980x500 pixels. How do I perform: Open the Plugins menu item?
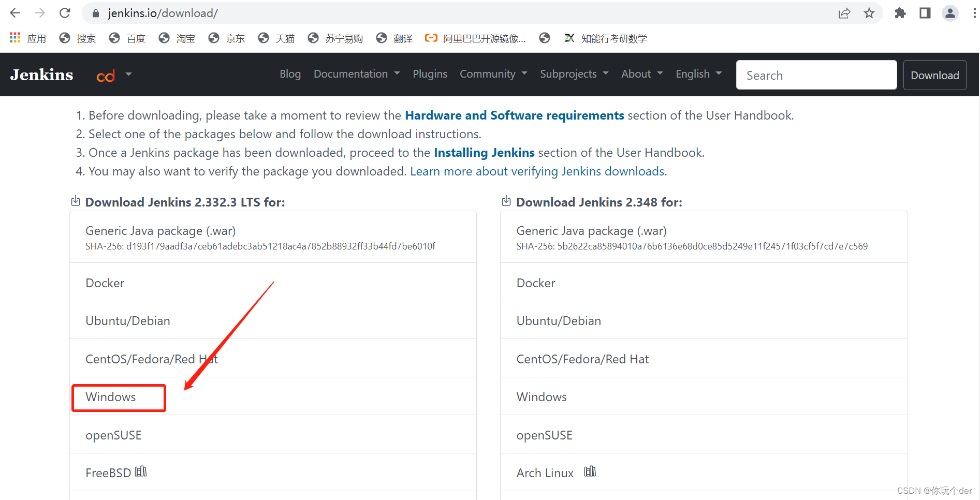[x=430, y=74]
